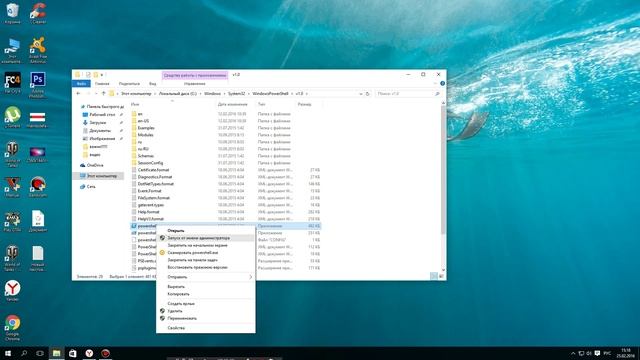Viewport: 640px width, 360px height.
Task: Select the SessionConfig folder row
Action: [x=226, y=163]
